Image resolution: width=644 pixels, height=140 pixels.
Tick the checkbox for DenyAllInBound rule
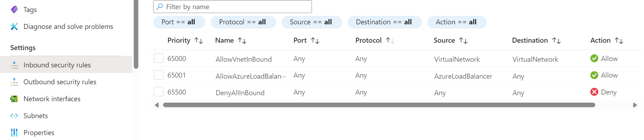click(x=158, y=92)
